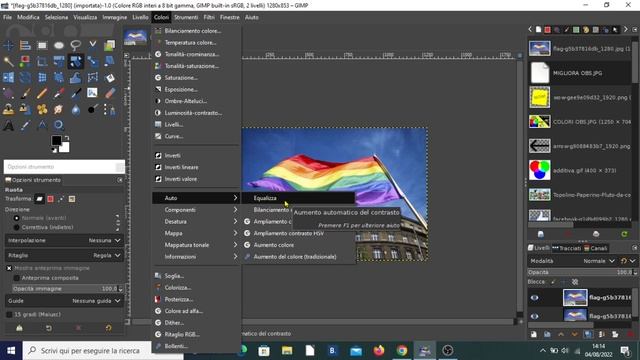Viewport: 640px width, 360px height.
Task: Select the Scale tool
Action: coord(92,62)
